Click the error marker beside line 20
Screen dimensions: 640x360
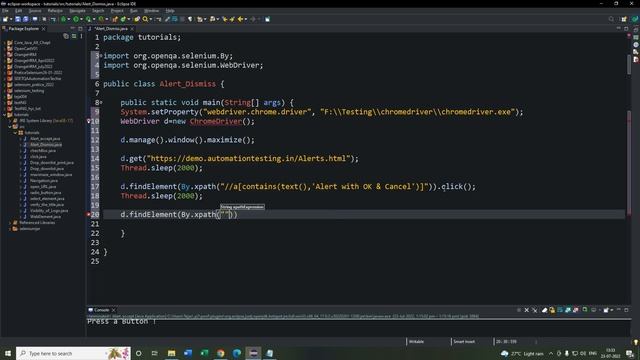point(88,214)
